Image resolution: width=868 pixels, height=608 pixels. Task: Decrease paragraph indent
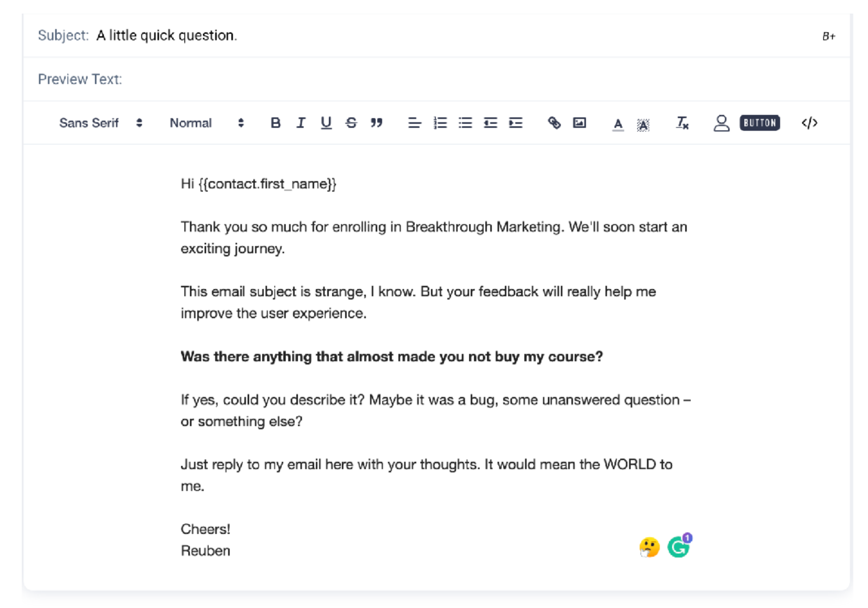490,123
